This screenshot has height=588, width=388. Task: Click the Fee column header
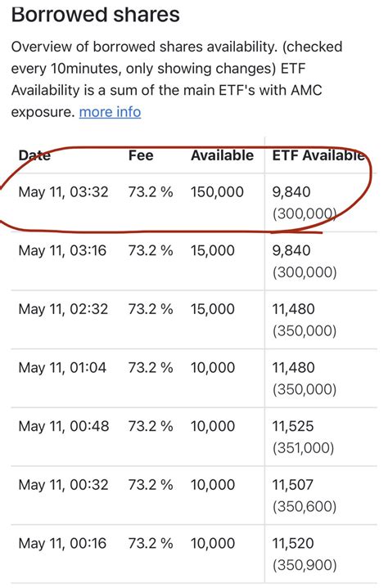(x=141, y=155)
